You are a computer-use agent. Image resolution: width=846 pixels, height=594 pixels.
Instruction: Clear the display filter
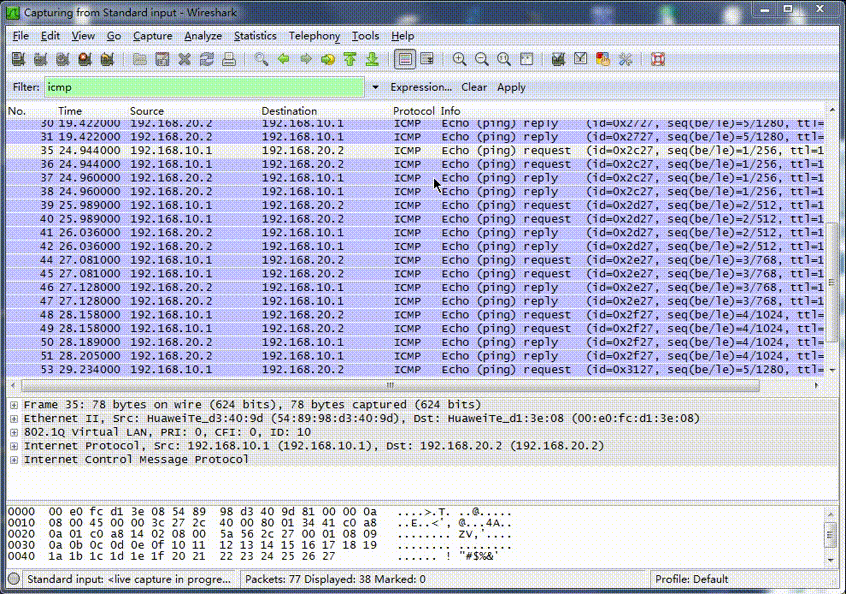click(474, 87)
